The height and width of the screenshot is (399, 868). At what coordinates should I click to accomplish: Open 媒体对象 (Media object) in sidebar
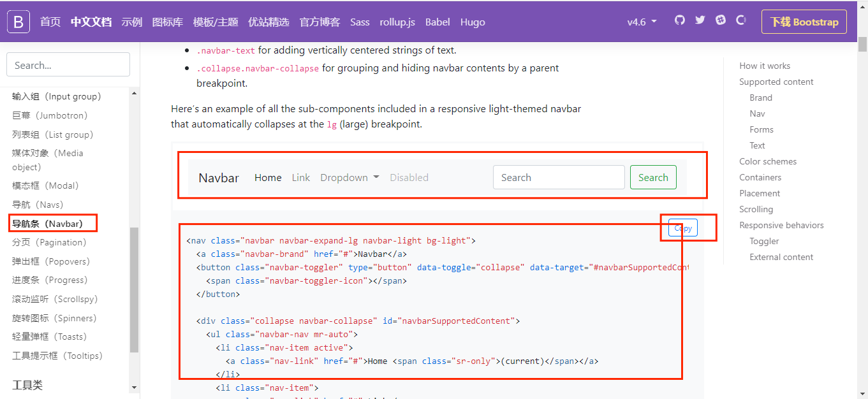point(48,160)
